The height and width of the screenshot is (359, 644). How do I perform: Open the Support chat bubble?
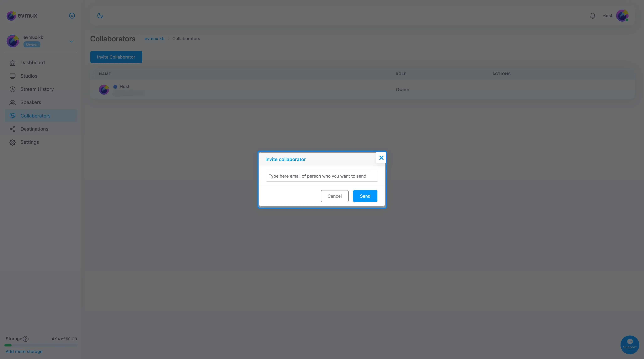tap(630, 345)
